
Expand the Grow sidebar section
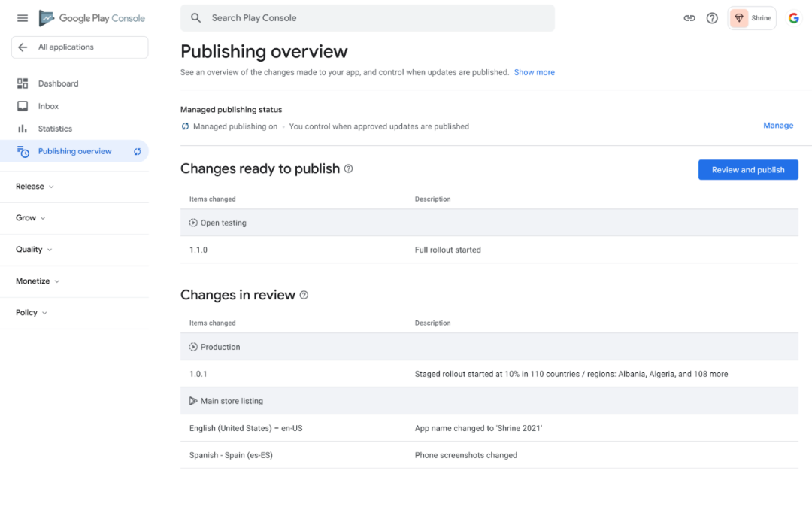31,218
